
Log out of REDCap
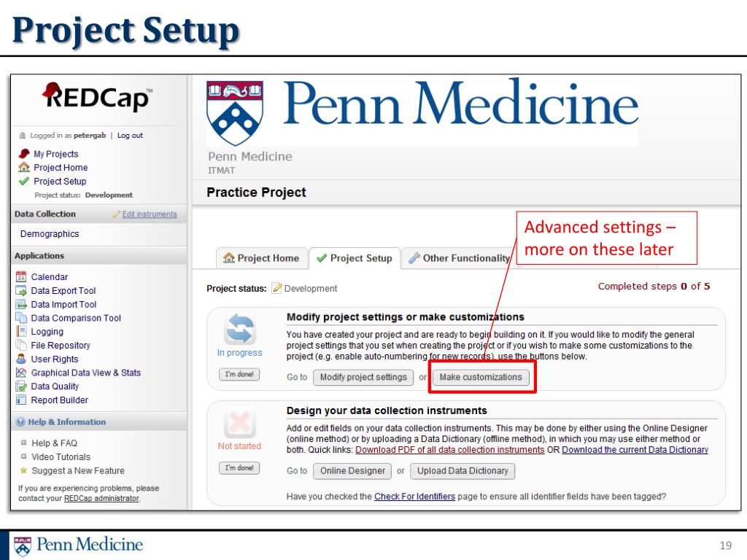[x=130, y=135]
